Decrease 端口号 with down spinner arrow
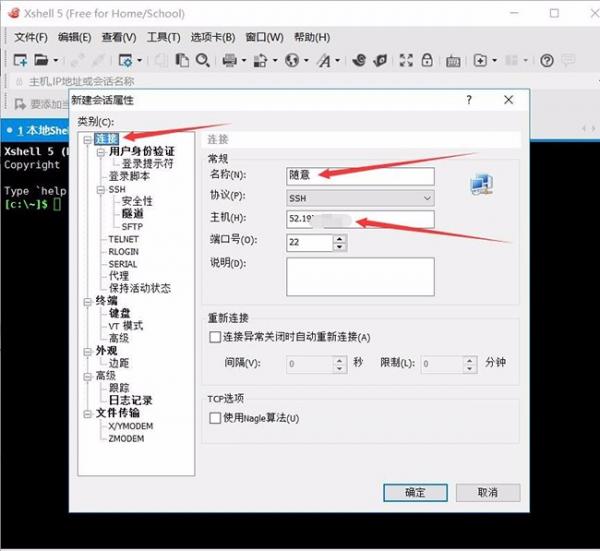This screenshot has width=600, height=551. click(339, 247)
